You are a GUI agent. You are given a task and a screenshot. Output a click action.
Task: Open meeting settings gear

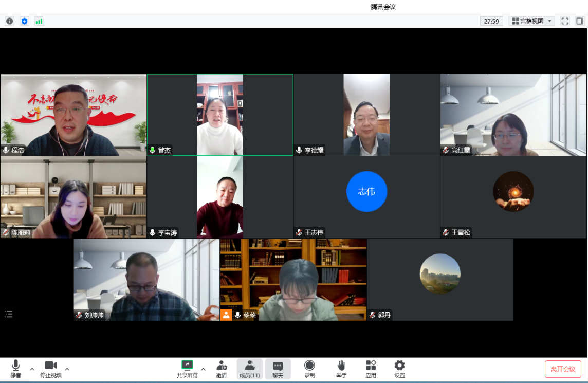(399, 369)
